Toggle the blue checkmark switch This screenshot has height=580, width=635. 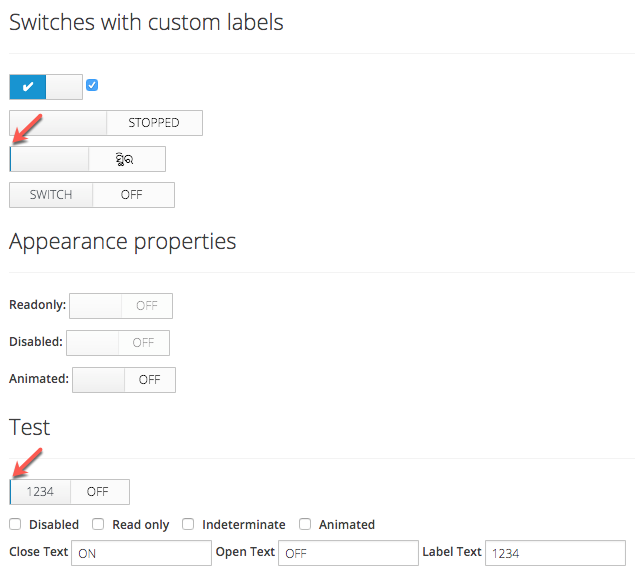tap(46, 87)
